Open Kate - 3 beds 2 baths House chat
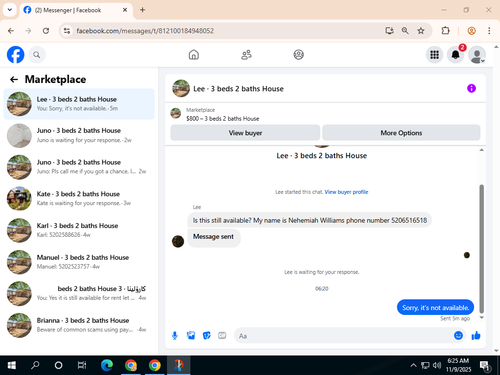 click(x=79, y=199)
